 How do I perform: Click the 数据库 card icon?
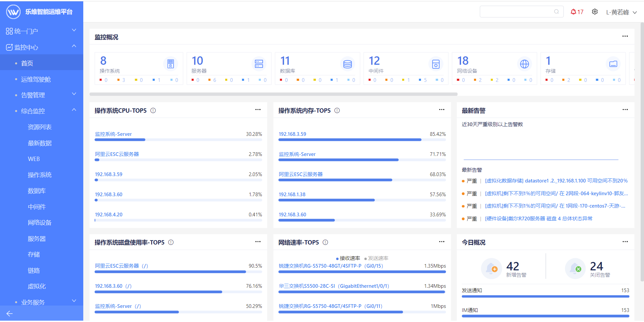click(348, 64)
